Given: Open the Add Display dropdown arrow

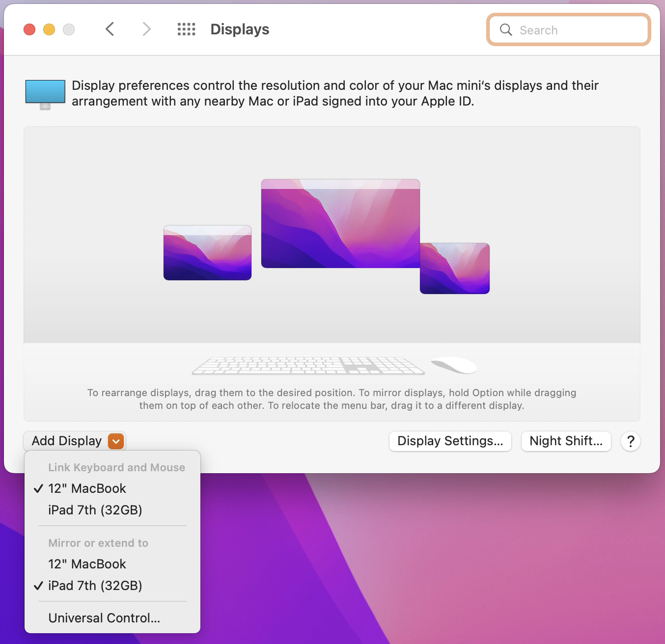Looking at the screenshot, I should pyautogui.click(x=116, y=441).
